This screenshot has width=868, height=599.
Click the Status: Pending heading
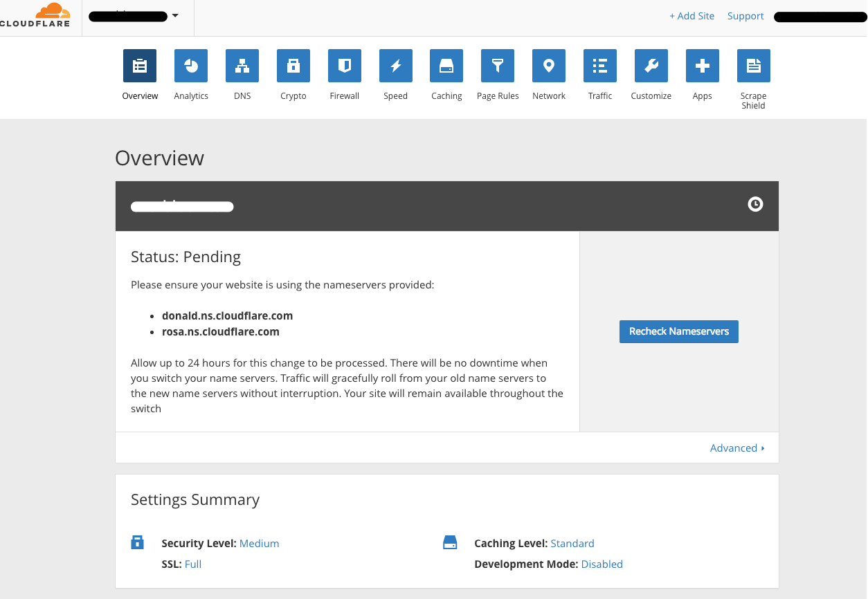186,257
